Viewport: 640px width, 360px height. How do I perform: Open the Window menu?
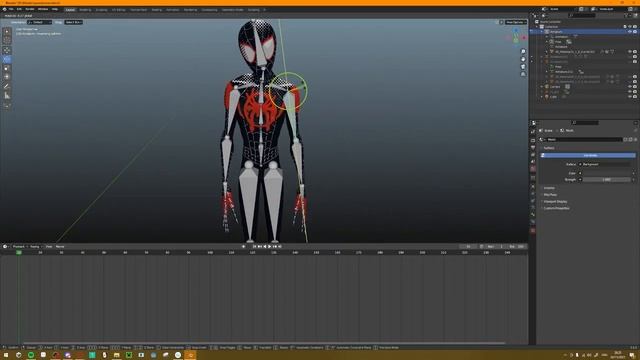tap(43, 9)
